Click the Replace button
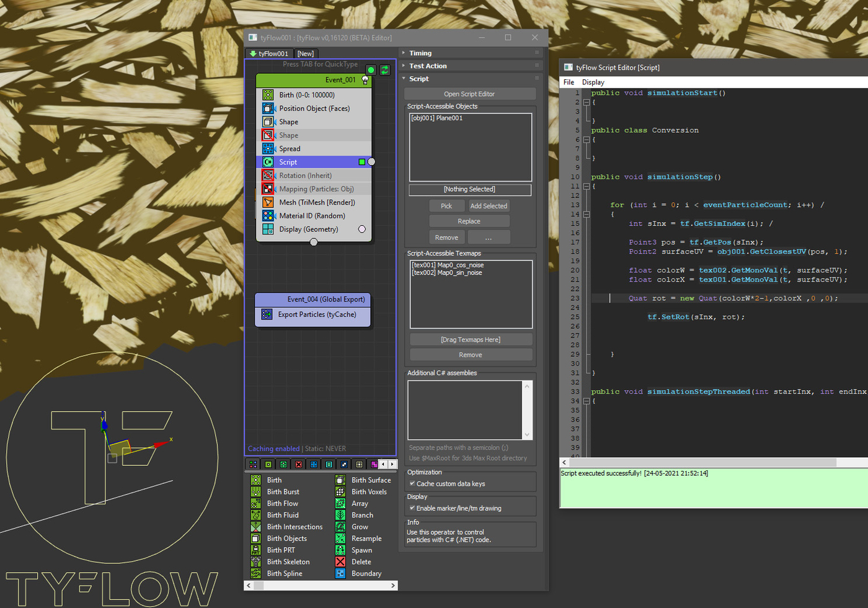The height and width of the screenshot is (608, 868). [x=469, y=221]
